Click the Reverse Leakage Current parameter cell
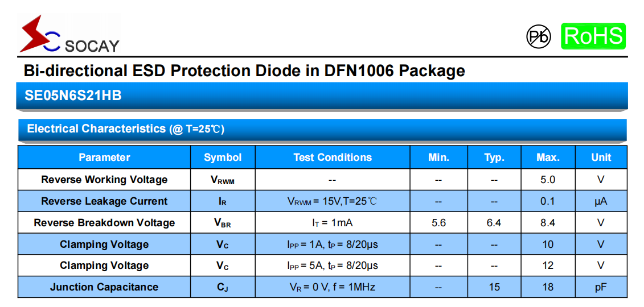 (104, 201)
